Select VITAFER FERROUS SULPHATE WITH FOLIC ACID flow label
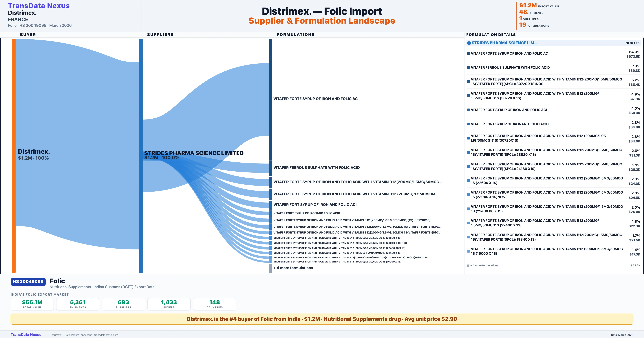This screenshot has height=338, width=644. tap(316, 168)
